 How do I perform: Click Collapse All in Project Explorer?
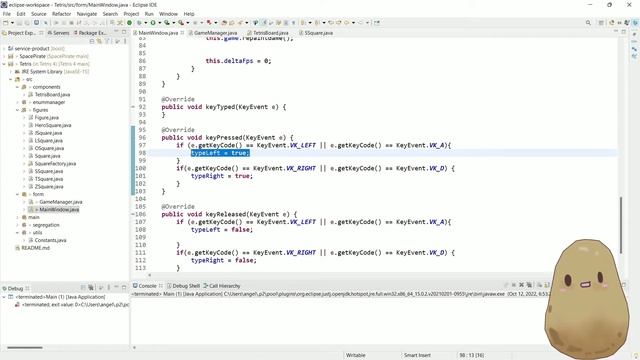[92, 41]
